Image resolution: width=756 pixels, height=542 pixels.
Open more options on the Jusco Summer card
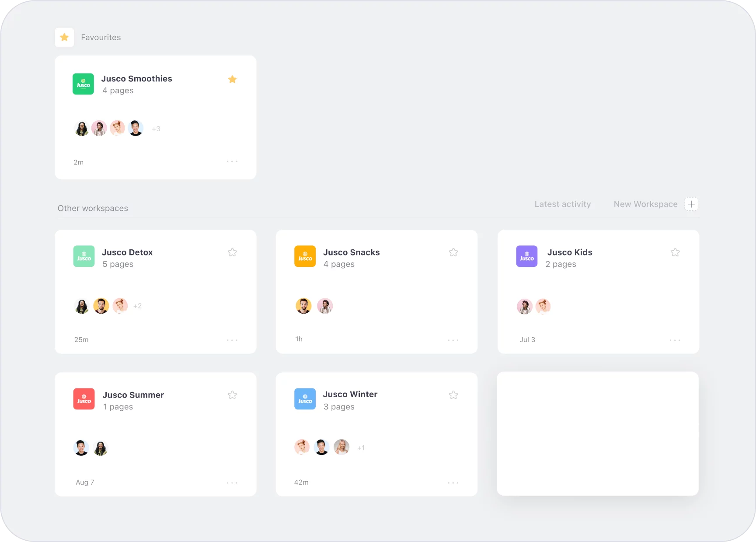(x=232, y=483)
